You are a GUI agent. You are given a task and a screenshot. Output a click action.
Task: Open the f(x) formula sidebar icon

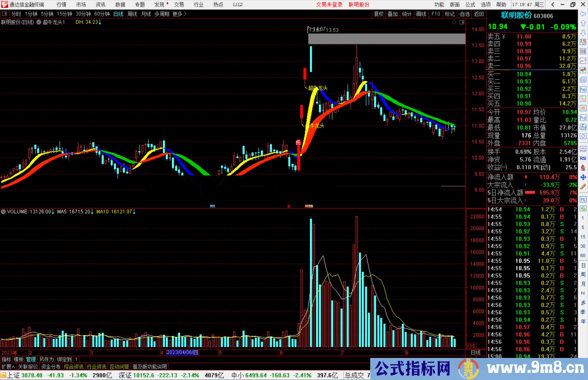pos(583,127)
